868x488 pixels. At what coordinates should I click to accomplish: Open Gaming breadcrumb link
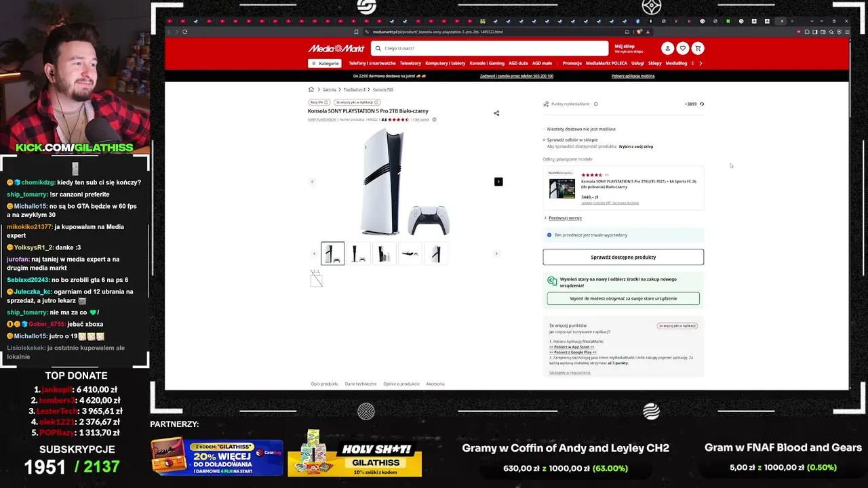coord(330,89)
